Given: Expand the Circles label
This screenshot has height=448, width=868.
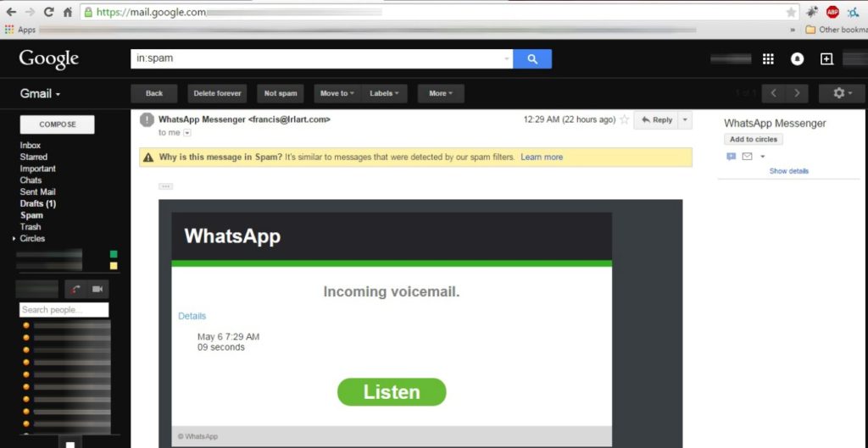Looking at the screenshot, I should (x=14, y=239).
